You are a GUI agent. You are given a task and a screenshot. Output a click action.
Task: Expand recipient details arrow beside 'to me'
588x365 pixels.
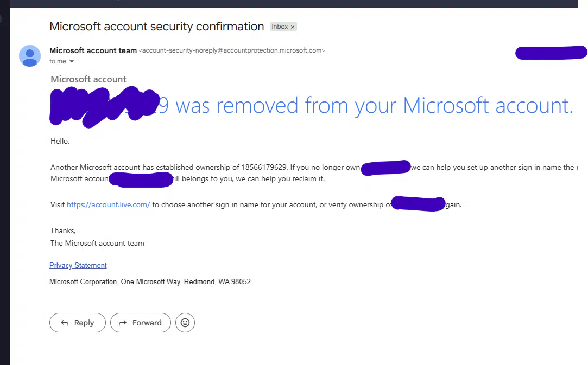72,61
